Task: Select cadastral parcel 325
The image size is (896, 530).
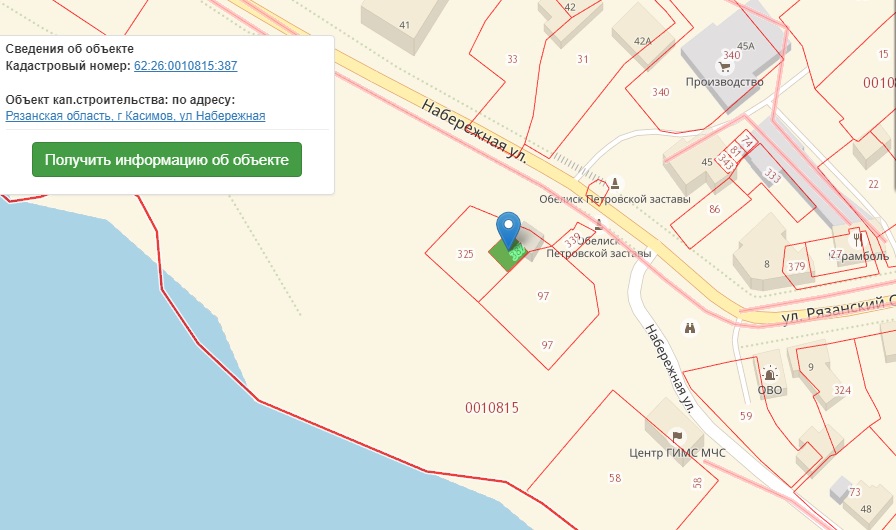Action: pos(465,254)
